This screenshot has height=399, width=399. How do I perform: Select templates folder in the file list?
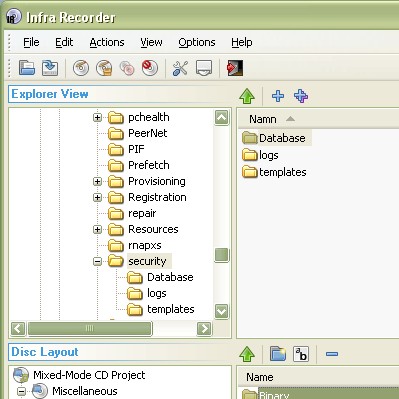tap(283, 172)
